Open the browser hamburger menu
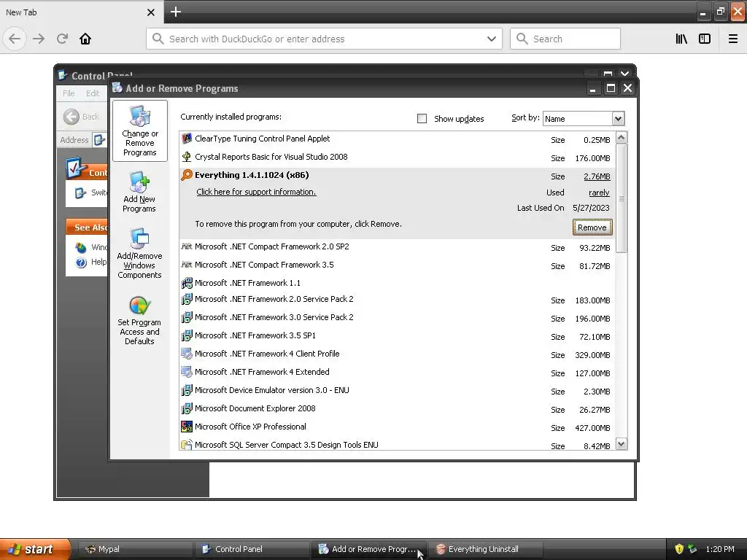Screen dimensions: 747x560 click(733, 39)
